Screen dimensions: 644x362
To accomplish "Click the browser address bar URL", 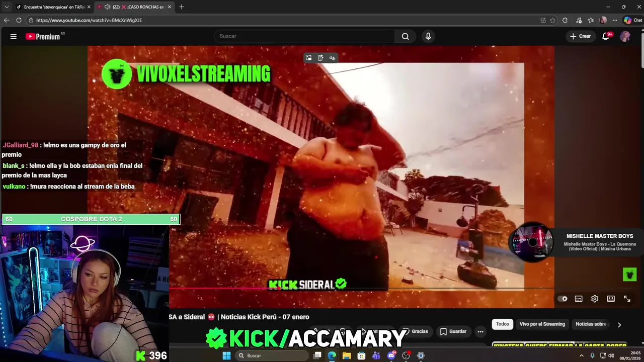I will [89, 20].
